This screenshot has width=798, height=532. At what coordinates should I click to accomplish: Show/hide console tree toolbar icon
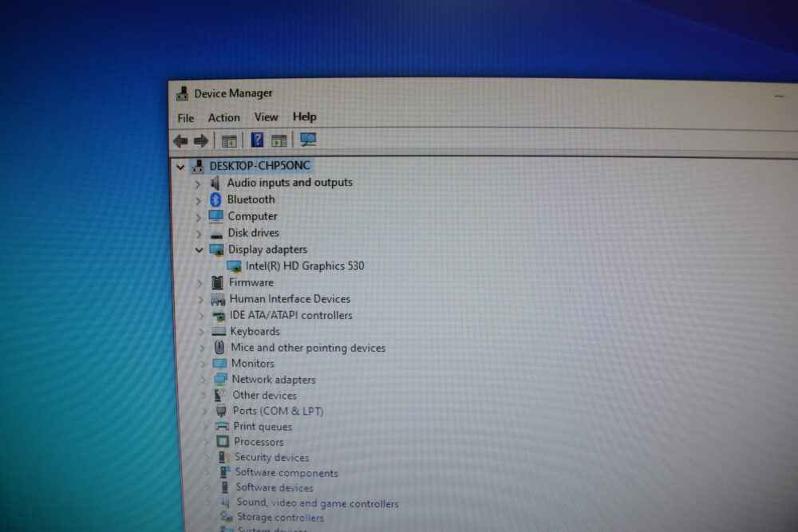(x=229, y=141)
